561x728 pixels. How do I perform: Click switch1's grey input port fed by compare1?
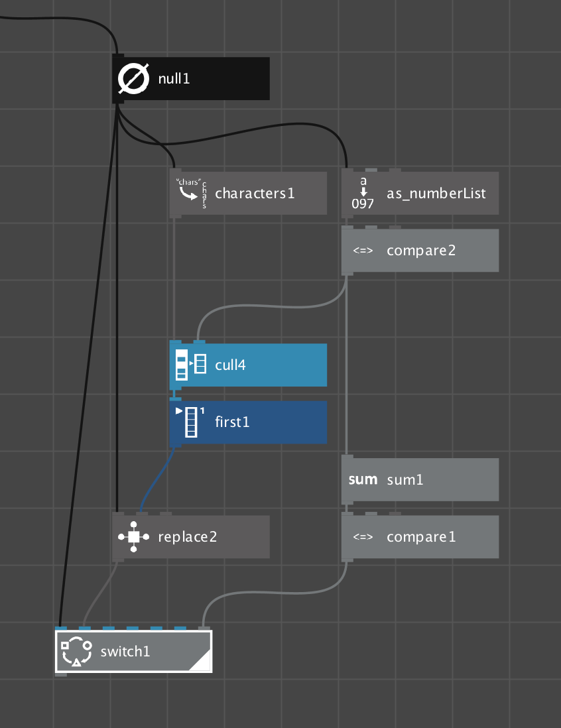[x=204, y=629]
